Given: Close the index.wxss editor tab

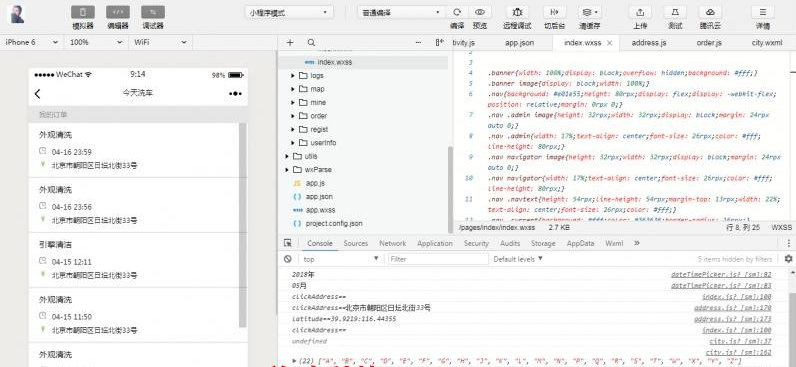Looking at the screenshot, I should 610,43.
